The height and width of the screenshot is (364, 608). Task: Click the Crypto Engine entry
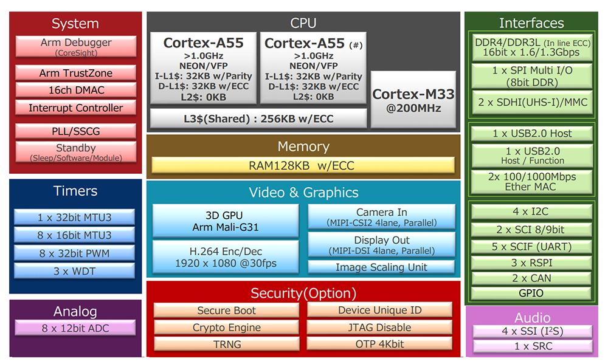click(226, 327)
